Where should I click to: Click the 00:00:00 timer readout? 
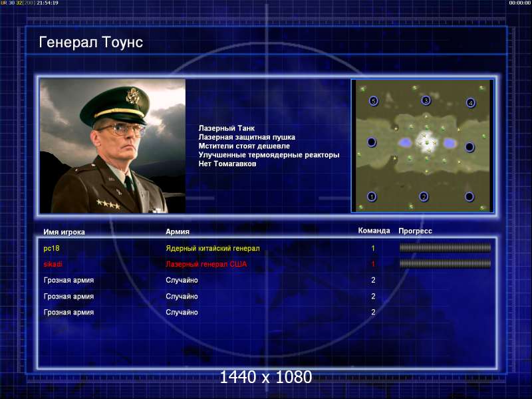point(519,3)
